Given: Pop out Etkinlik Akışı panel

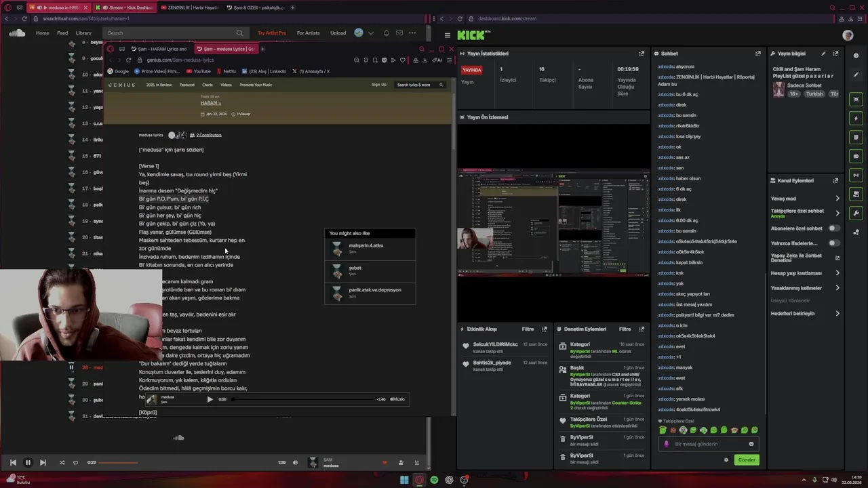Looking at the screenshot, I should click(x=544, y=329).
